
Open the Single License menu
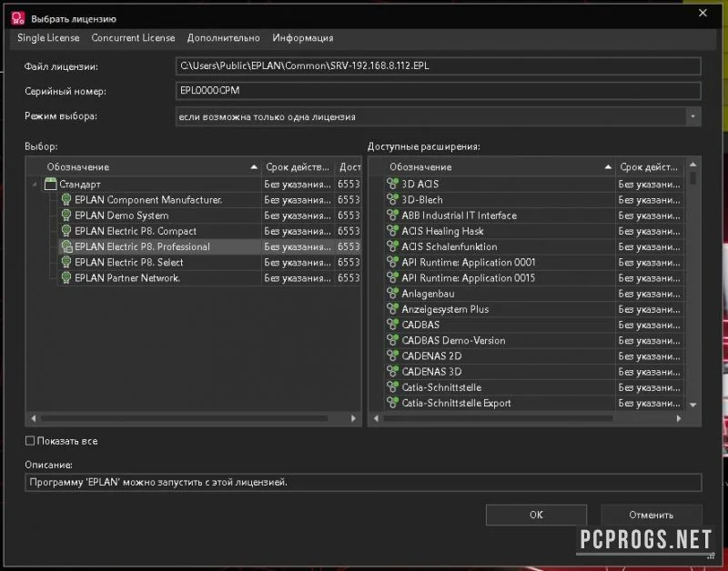point(48,38)
